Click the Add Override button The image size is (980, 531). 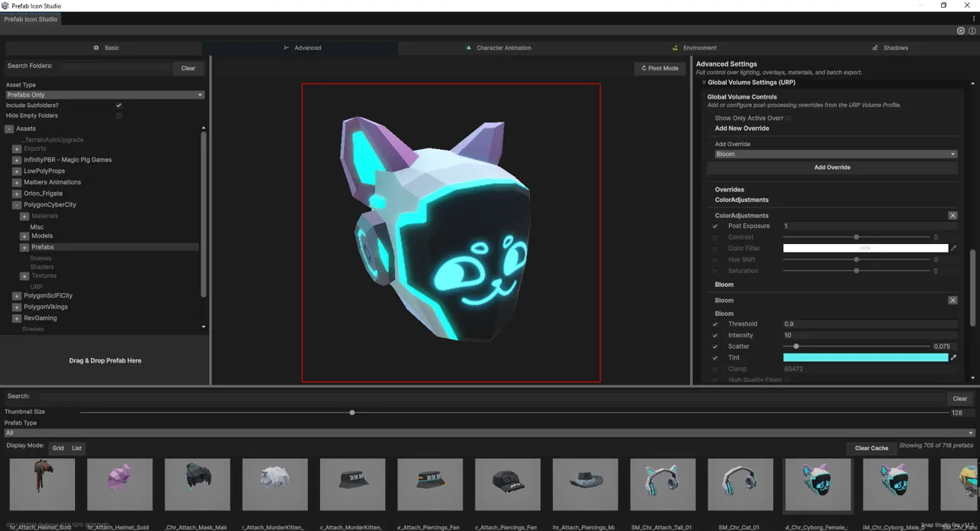pos(832,168)
